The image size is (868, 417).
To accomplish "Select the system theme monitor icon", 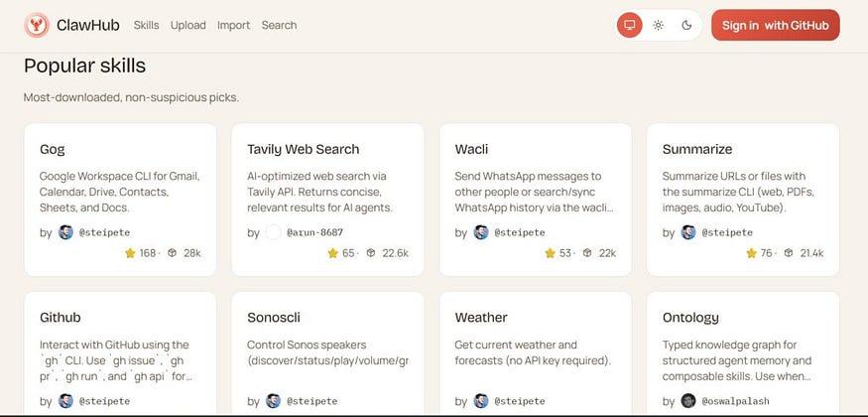I will tap(629, 25).
